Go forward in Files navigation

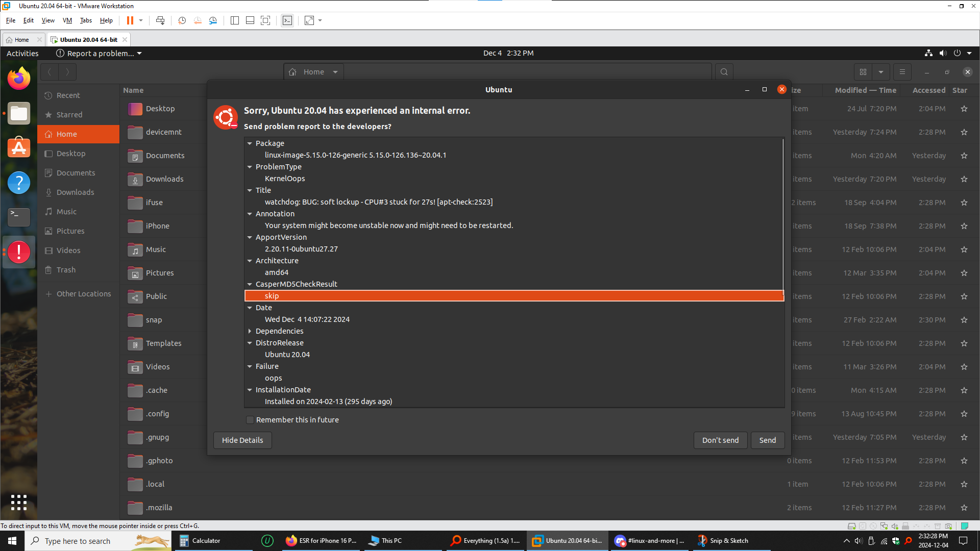pyautogui.click(x=67, y=72)
